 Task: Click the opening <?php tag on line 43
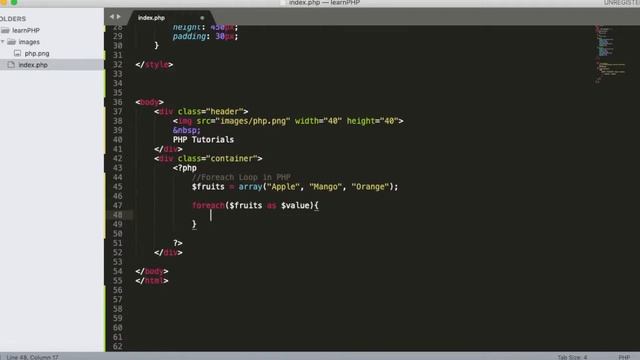click(184, 168)
